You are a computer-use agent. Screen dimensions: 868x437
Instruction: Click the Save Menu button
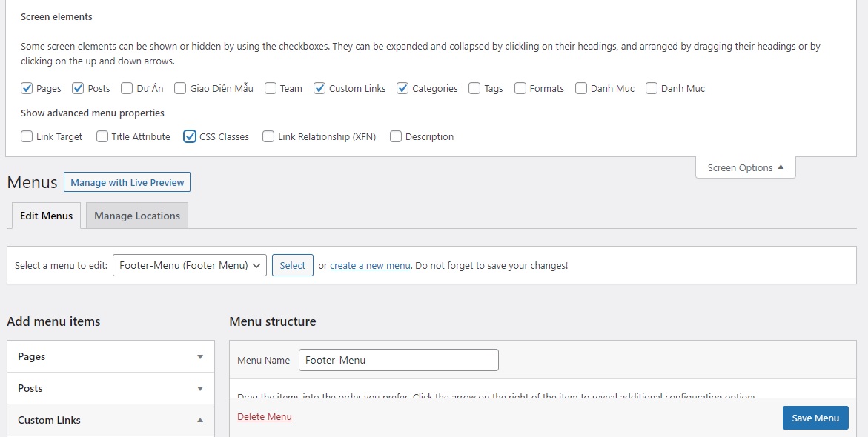coord(815,418)
